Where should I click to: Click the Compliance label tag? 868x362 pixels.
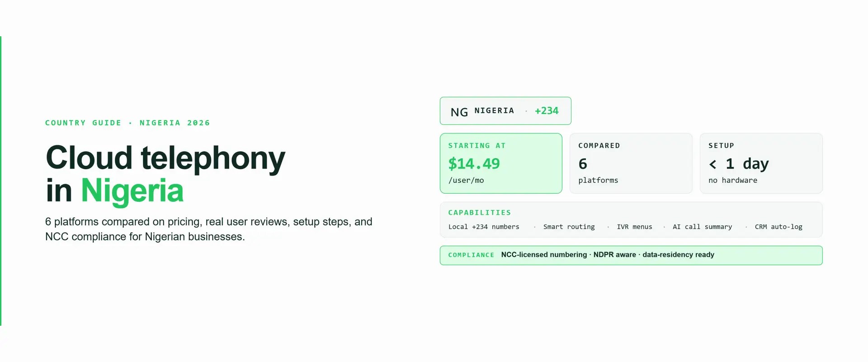tap(471, 255)
